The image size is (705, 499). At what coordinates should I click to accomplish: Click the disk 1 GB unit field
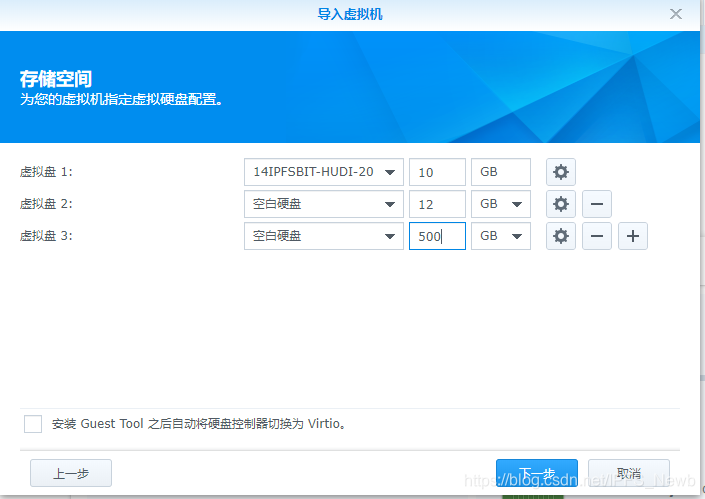(x=501, y=172)
